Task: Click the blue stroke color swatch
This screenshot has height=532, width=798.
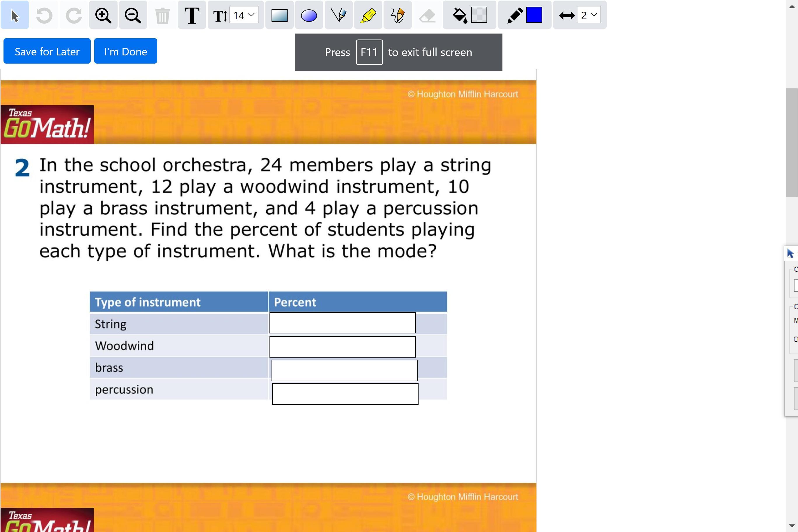Action: pos(534,15)
